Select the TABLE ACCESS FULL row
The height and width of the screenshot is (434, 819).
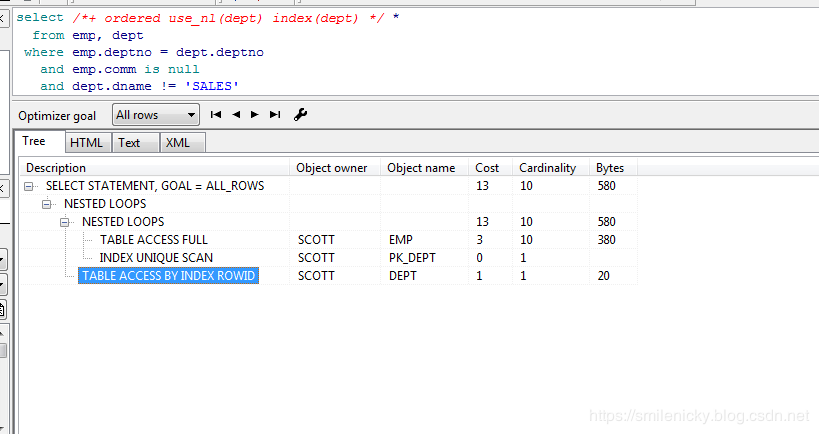pyautogui.click(x=154, y=240)
